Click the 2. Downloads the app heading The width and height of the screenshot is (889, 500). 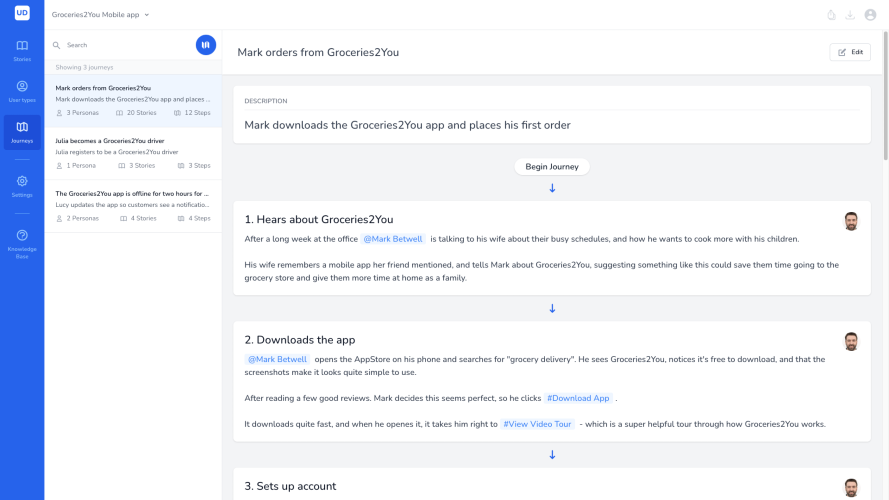[300, 340]
